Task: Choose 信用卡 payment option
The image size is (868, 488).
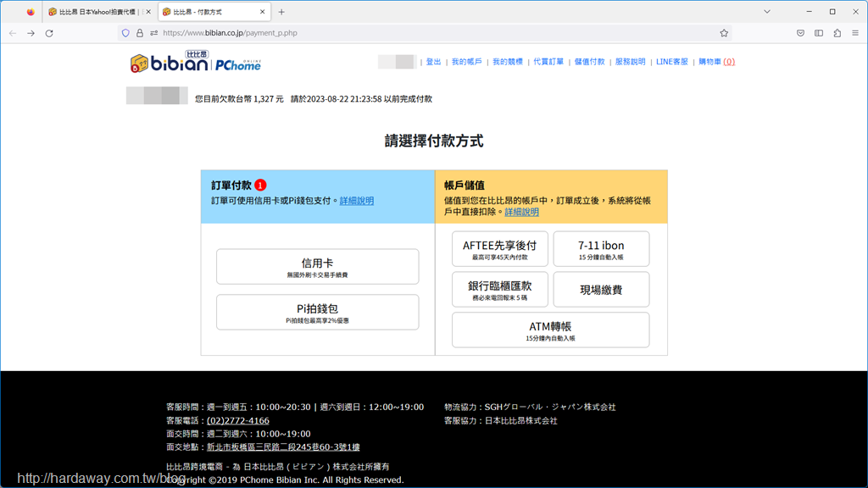Action: coord(318,267)
